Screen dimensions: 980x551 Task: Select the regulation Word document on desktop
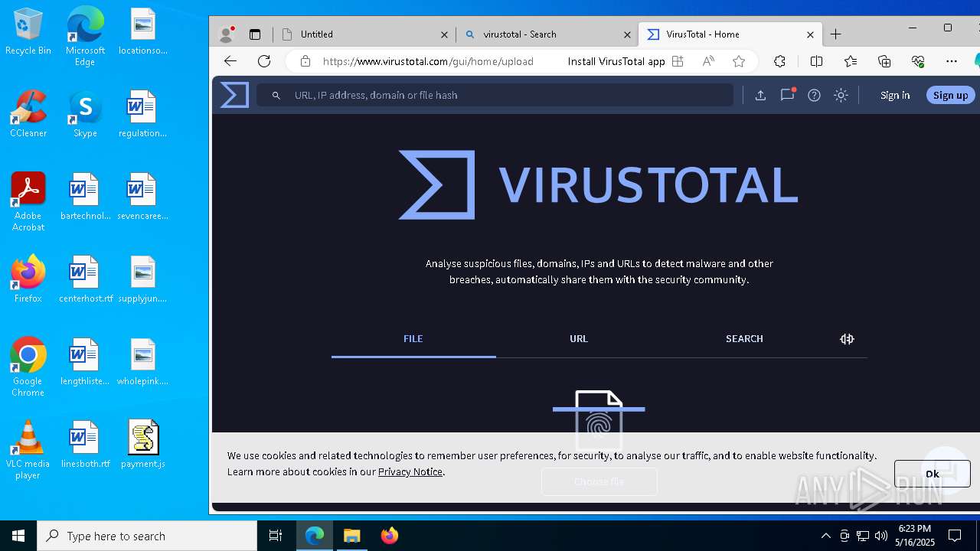[142, 115]
